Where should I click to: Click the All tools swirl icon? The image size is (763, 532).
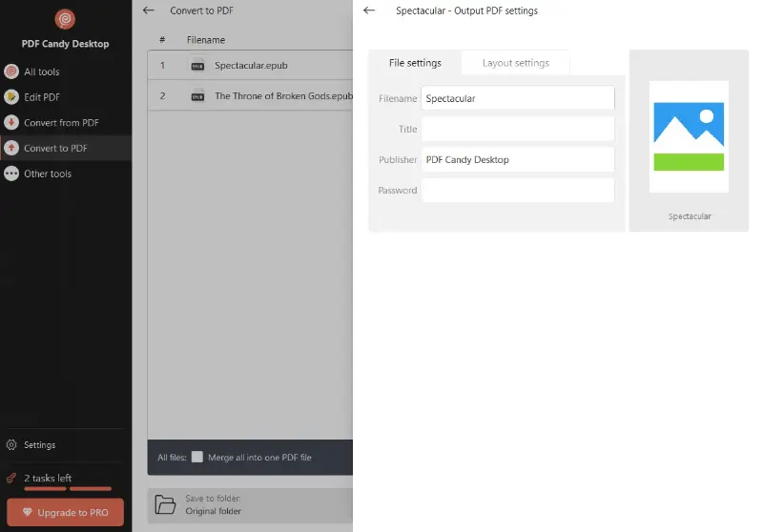click(11, 72)
